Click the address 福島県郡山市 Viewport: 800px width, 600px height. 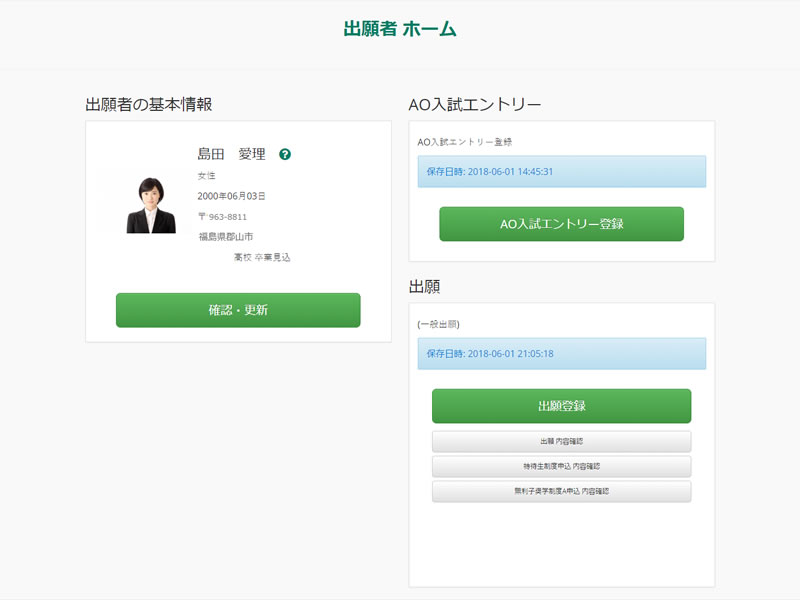(x=225, y=237)
